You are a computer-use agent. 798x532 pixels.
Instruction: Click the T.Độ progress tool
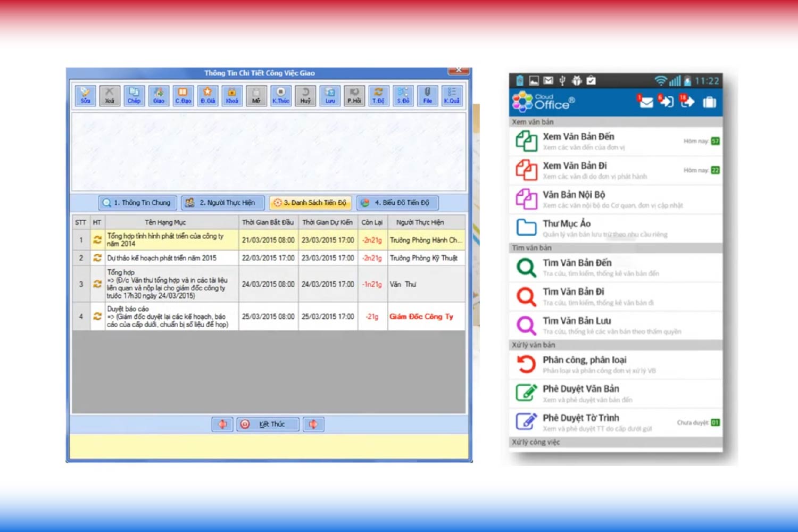point(378,96)
